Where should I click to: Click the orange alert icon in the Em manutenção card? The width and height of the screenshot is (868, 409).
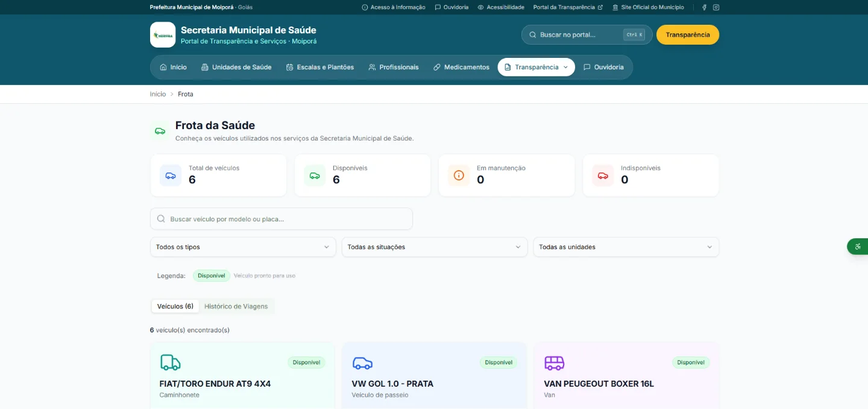pos(459,176)
